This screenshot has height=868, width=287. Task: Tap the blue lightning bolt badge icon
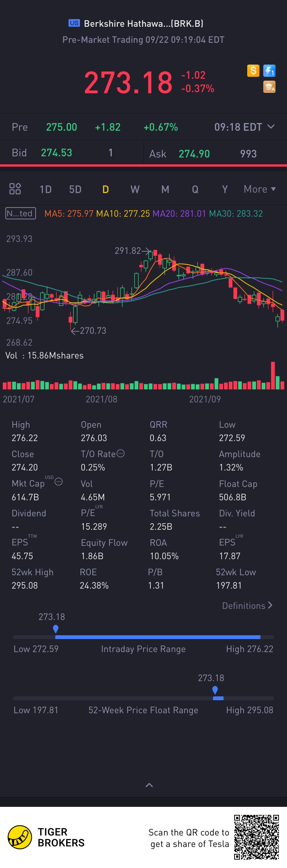pyautogui.click(x=269, y=71)
